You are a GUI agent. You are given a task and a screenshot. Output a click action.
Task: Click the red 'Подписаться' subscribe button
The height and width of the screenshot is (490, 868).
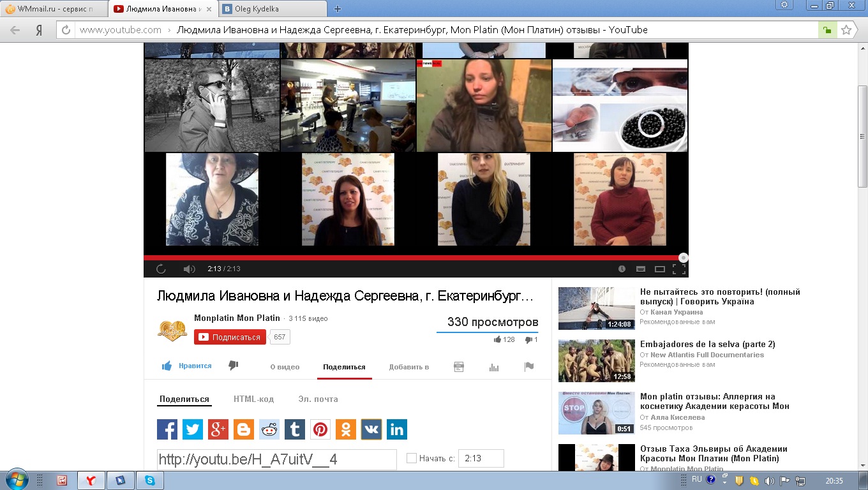click(x=230, y=337)
